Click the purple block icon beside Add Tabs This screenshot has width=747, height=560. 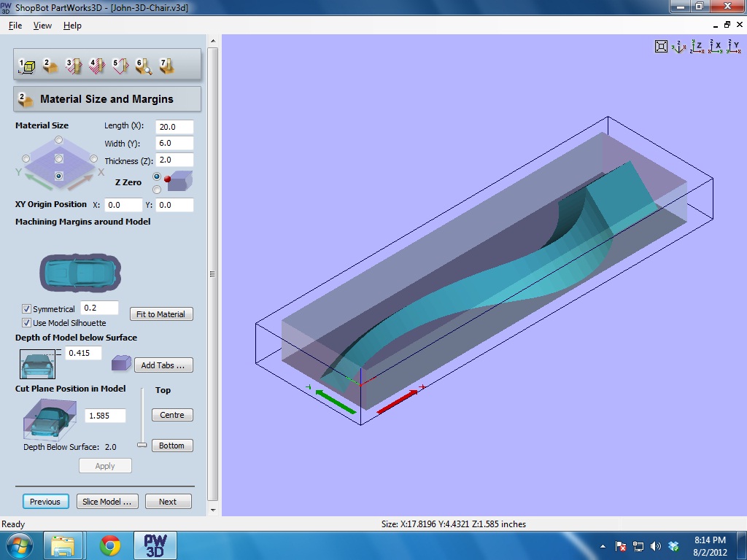[121, 363]
